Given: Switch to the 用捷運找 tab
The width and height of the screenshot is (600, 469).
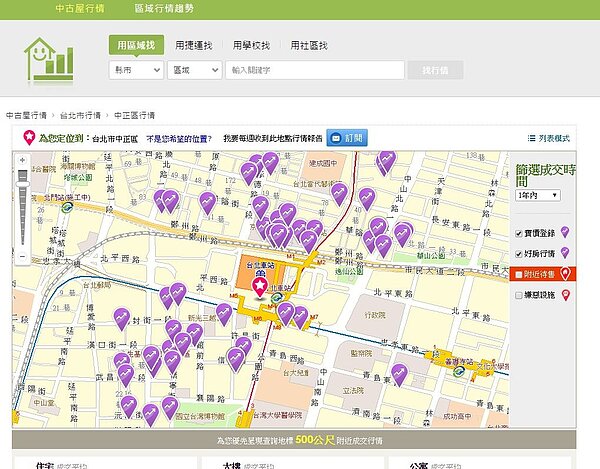Looking at the screenshot, I should (x=194, y=46).
